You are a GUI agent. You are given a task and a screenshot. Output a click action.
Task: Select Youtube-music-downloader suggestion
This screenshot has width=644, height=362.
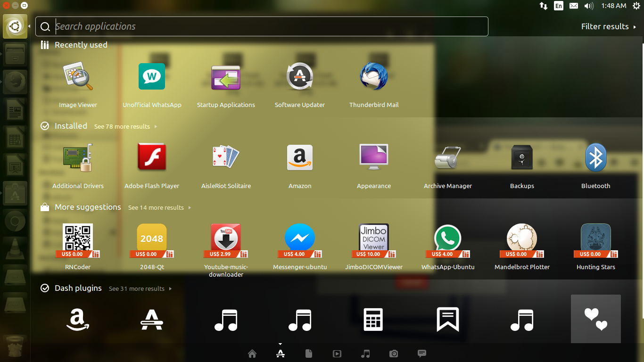226,250
